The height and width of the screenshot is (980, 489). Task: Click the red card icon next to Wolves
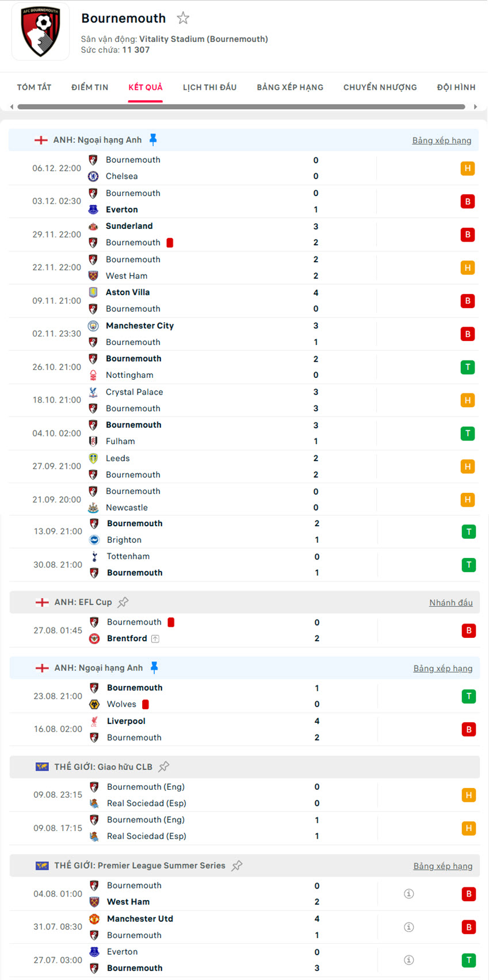[x=145, y=704]
